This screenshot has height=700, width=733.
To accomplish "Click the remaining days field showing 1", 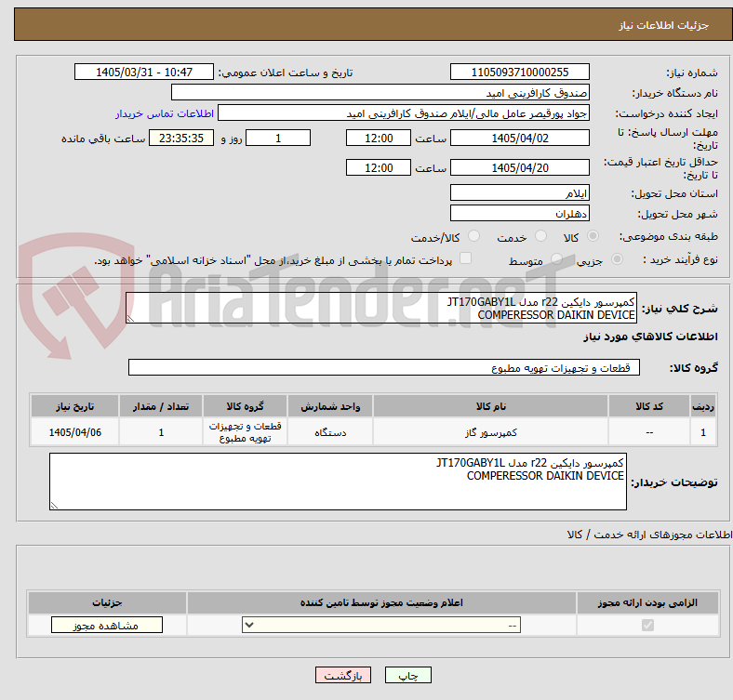I will click(278, 138).
